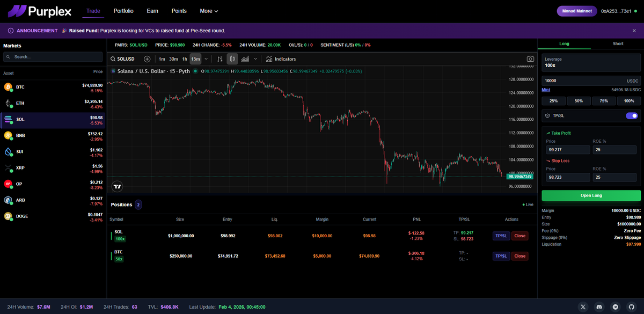Switch to the Short order tab

[618, 44]
